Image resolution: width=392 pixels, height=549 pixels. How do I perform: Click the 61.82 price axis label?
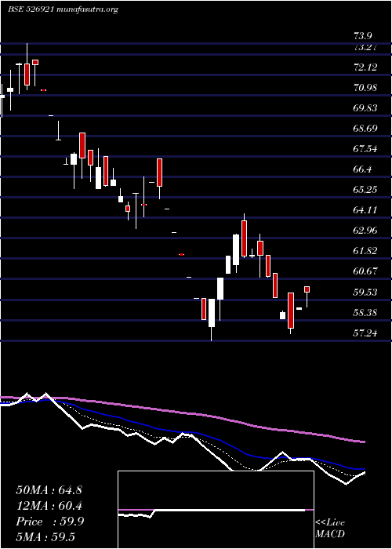[365, 251]
